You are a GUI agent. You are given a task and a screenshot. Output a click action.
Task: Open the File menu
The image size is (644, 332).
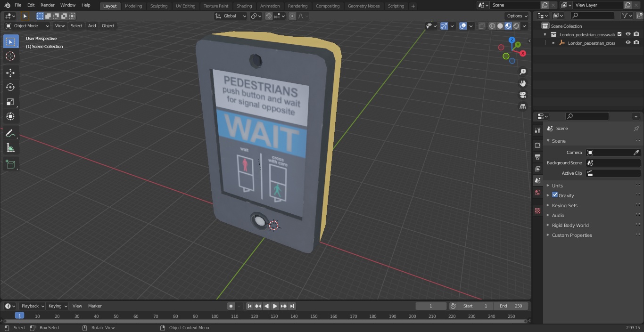(x=18, y=5)
